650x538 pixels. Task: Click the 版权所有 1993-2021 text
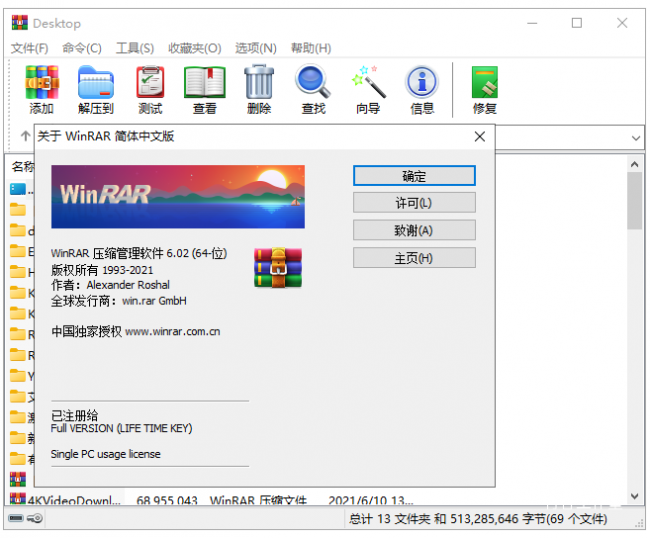102,270
